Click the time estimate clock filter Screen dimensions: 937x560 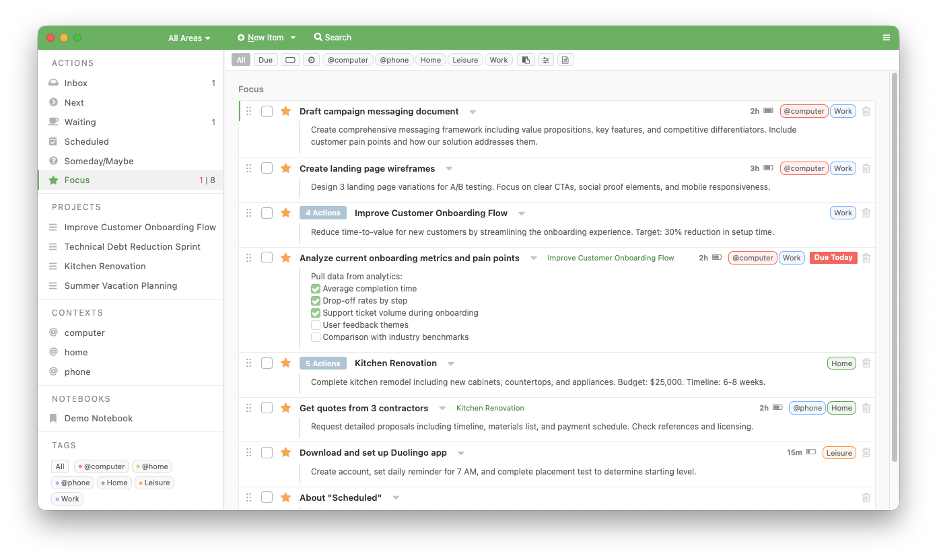pyautogui.click(x=311, y=59)
